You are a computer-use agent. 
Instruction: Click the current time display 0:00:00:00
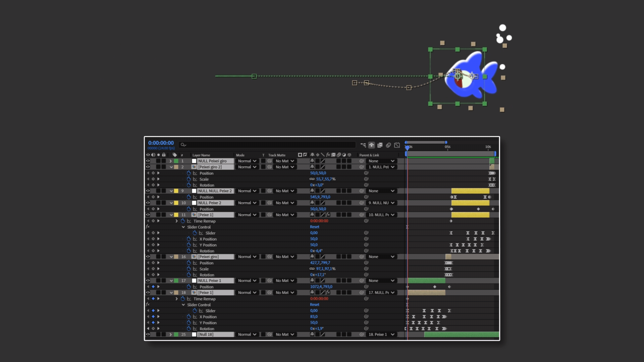pos(161,143)
